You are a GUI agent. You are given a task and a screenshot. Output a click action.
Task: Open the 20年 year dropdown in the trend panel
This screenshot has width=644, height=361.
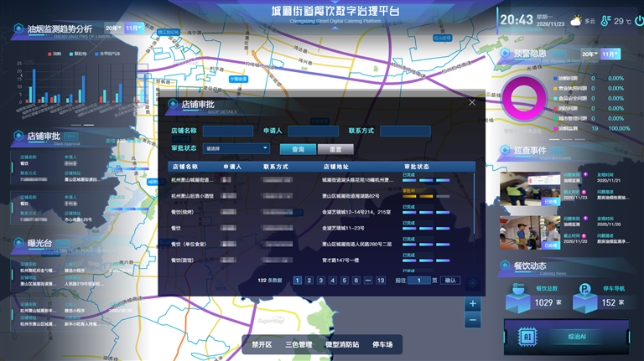(x=113, y=28)
